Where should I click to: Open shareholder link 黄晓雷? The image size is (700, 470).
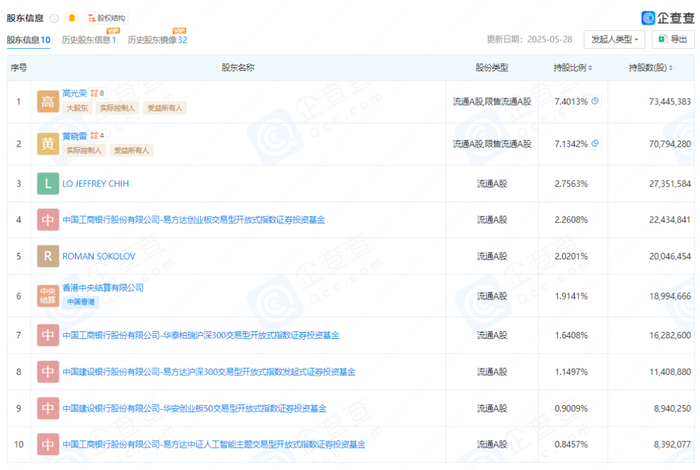pyautogui.click(x=75, y=136)
